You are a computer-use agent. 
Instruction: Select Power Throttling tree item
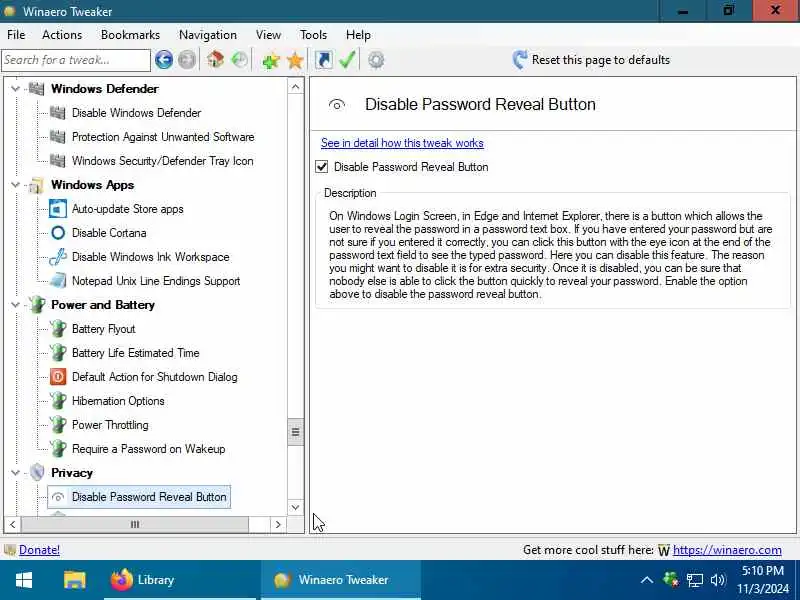tap(110, 425)
